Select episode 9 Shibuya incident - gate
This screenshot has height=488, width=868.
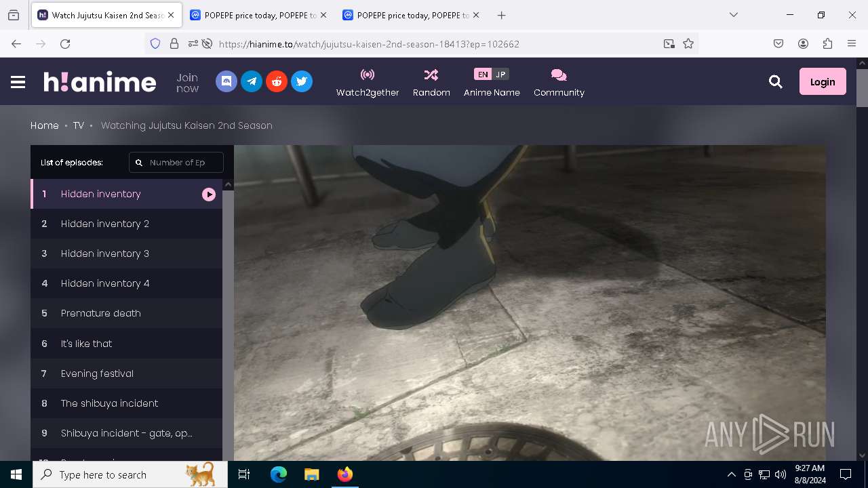[x=127, y=433]
